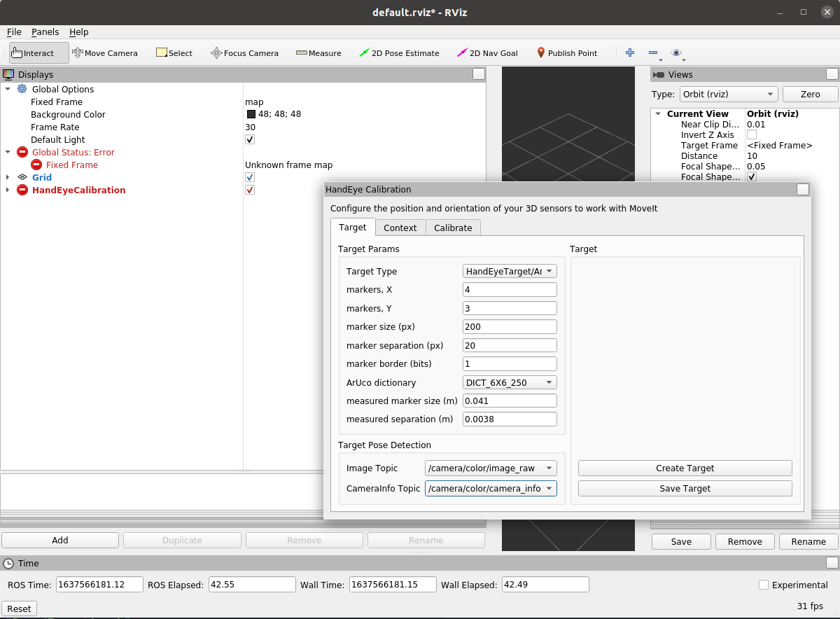Viewport: 840px width, 619px height.
Task: Activate the Focus Camera tool
Action: click(244, 53)
